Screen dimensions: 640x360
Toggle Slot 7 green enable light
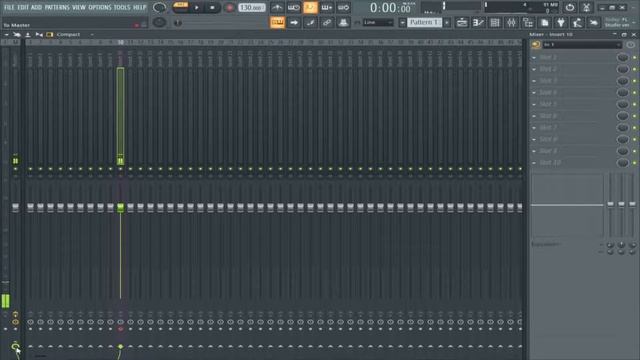tap(634, 128)
